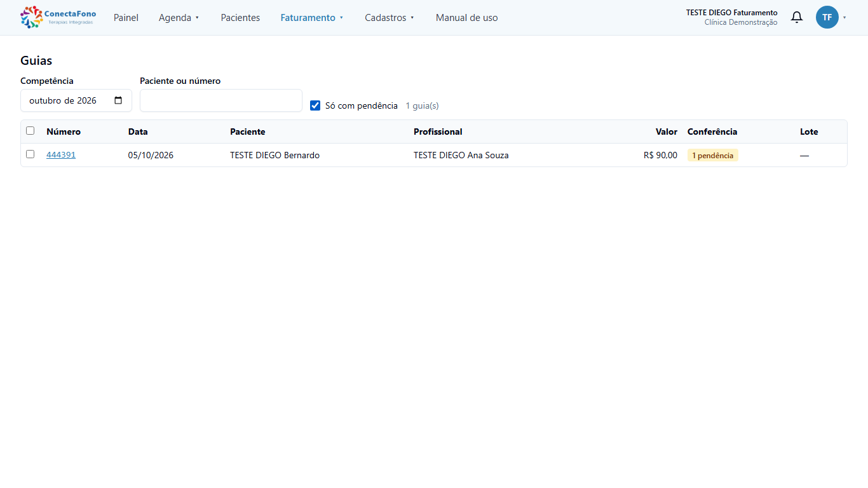Click the 'Paciente ou número' search field

tap(221, 100)
